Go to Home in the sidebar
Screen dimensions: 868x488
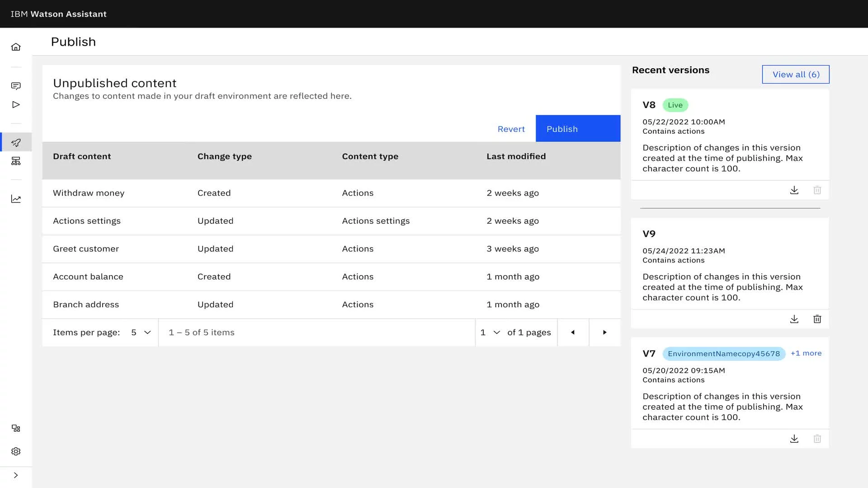click(16, 47)
